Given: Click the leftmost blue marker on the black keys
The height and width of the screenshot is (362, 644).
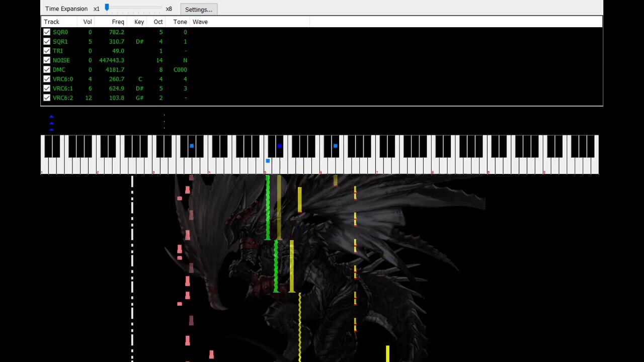Looking at the screenshot, I should coord(192,146).
